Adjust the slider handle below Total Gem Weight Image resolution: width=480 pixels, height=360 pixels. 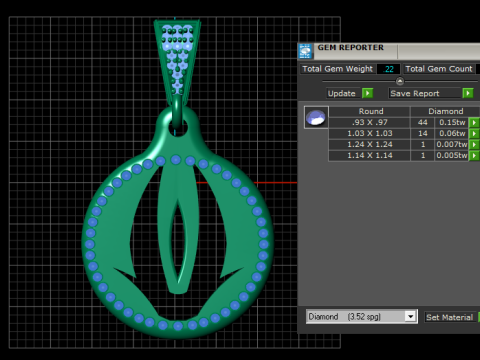pos(400,81)
